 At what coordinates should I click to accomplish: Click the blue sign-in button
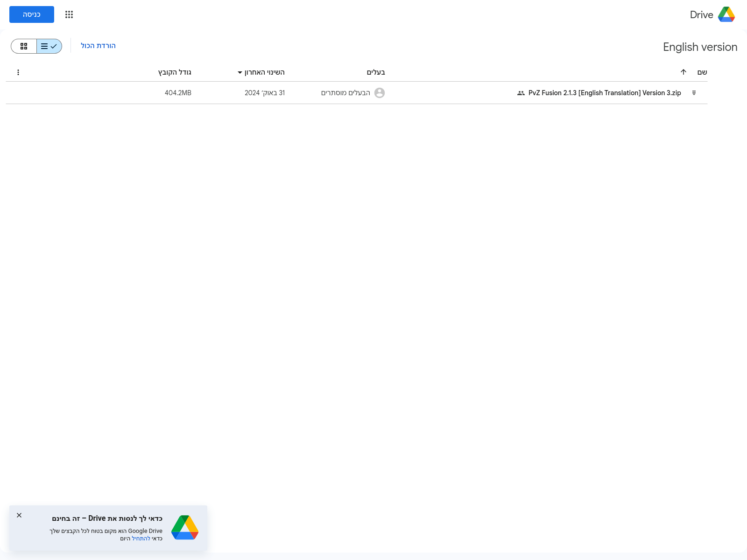point(32,14)
